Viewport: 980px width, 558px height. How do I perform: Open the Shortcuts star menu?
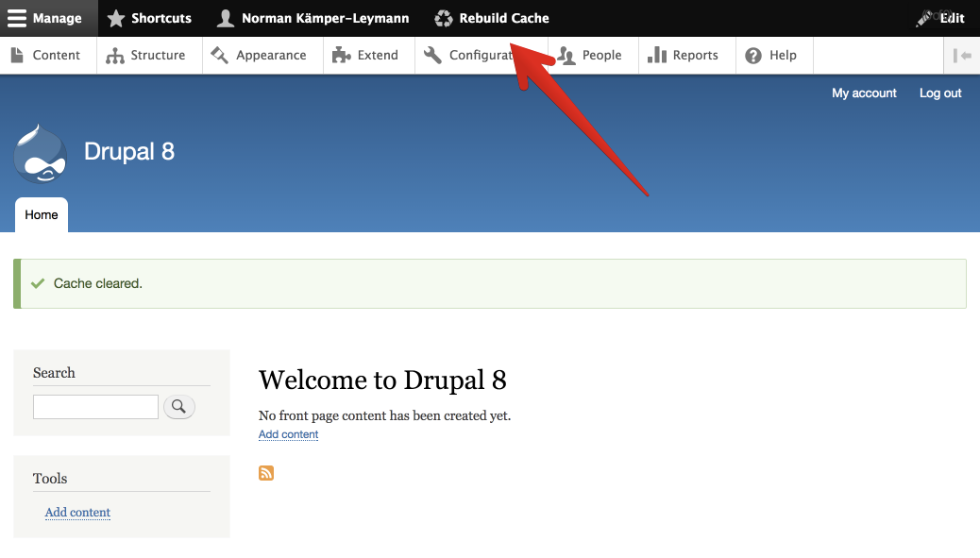coord(149,18)
